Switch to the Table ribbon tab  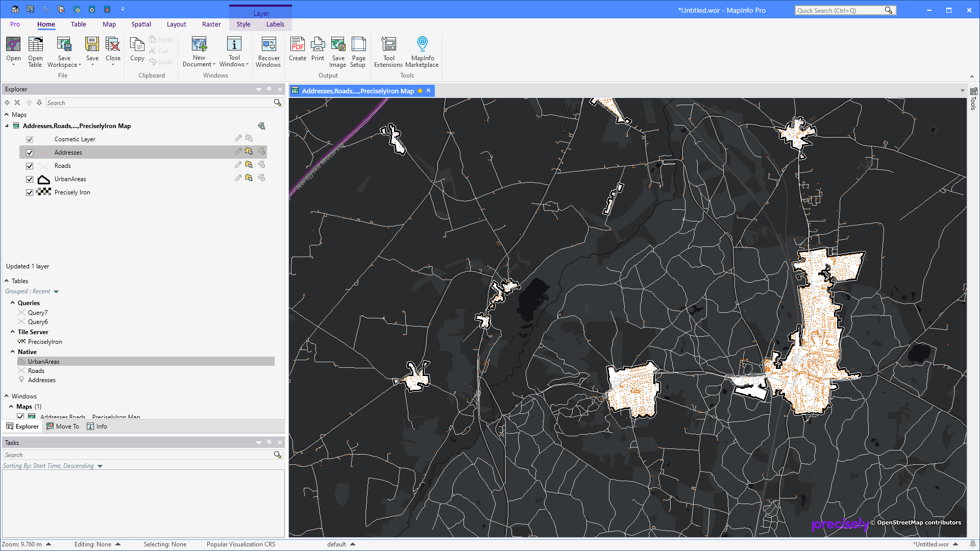(x=78, y=24)
